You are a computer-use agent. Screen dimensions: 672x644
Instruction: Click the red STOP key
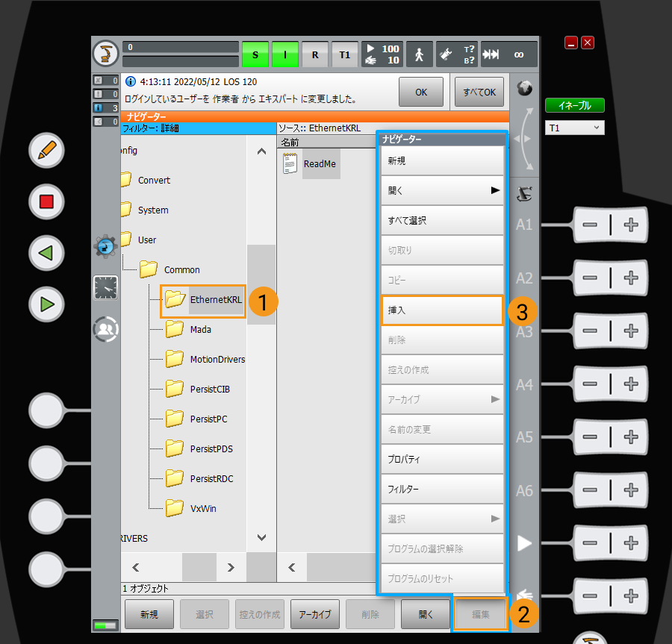(46, 201)
